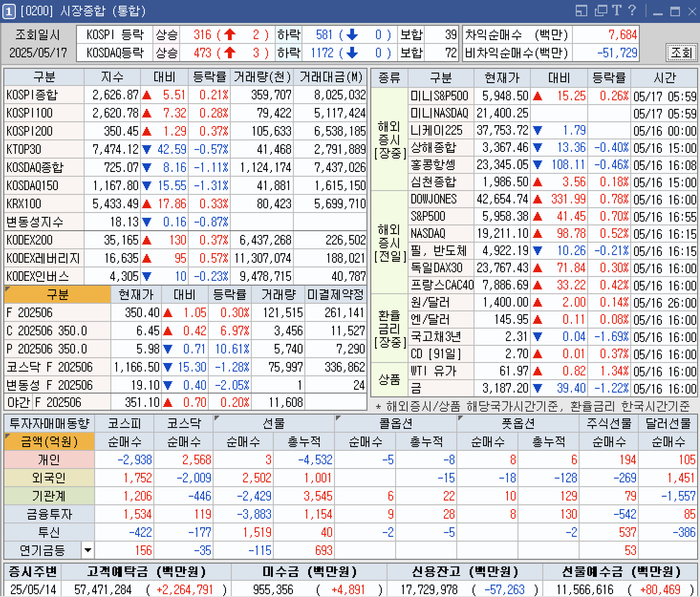
Task: Open help with the question mark icon
Action: coord(632,11)
